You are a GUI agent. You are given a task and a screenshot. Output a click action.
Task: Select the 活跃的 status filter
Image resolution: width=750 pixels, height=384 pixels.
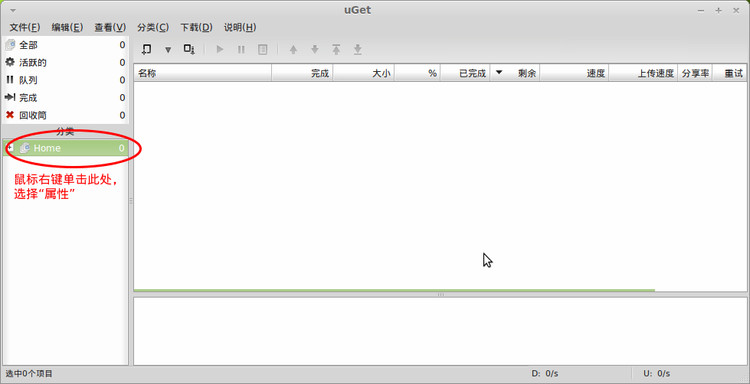[66, 63]
